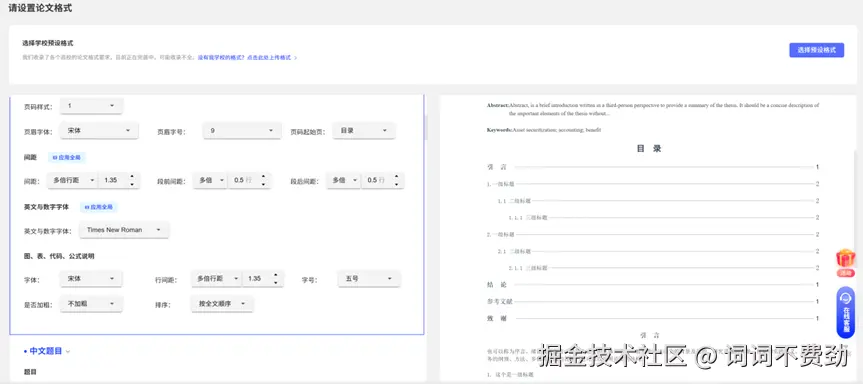Open the 页眉字体 dropdown showing 宋体
Viewport: 863px width, 384px height.
[x=99, y=131]
